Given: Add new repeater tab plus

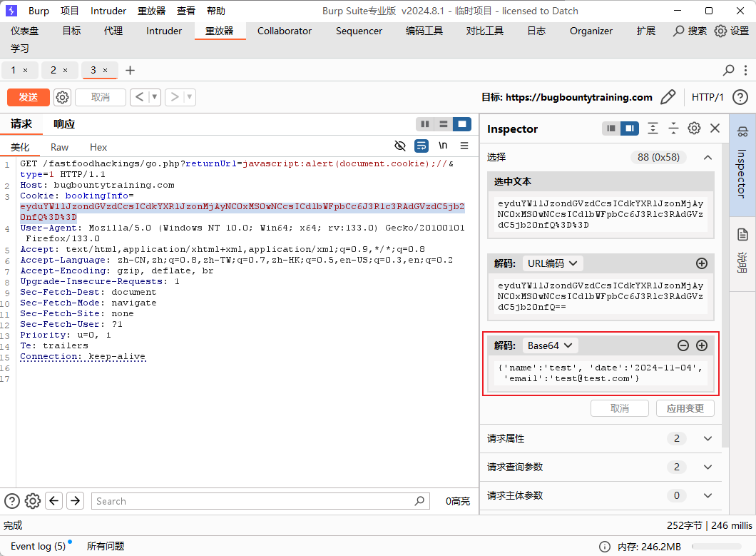Looking at the screenshot, I should click(130, 71).
